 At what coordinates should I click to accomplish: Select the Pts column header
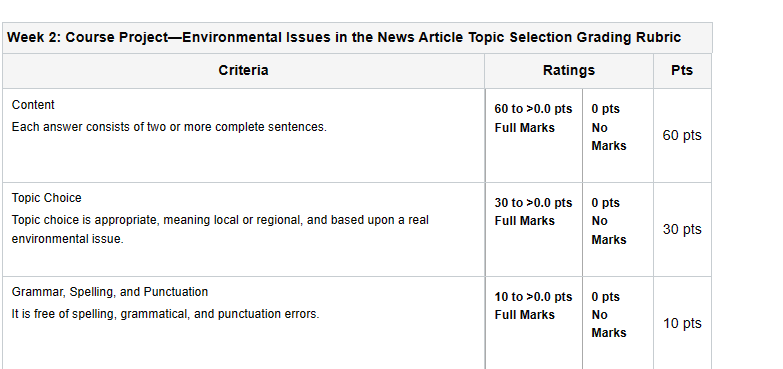click(682, 70)
